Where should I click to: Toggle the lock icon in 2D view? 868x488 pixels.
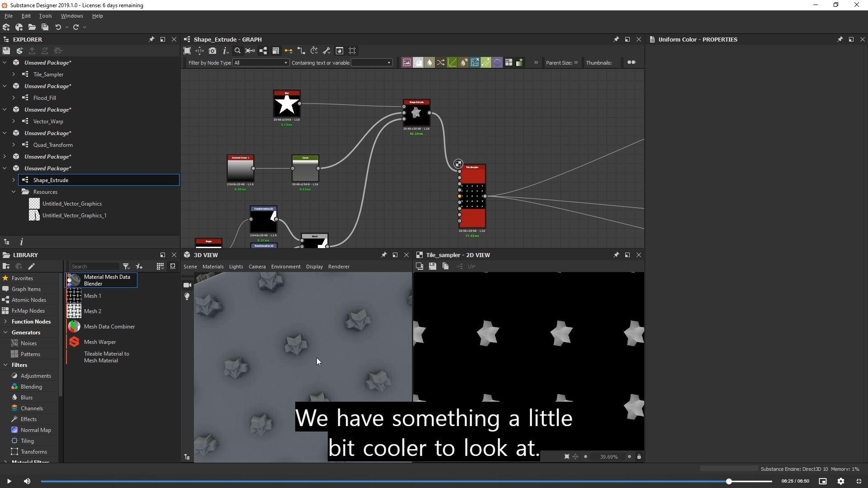tap(639, 457)
